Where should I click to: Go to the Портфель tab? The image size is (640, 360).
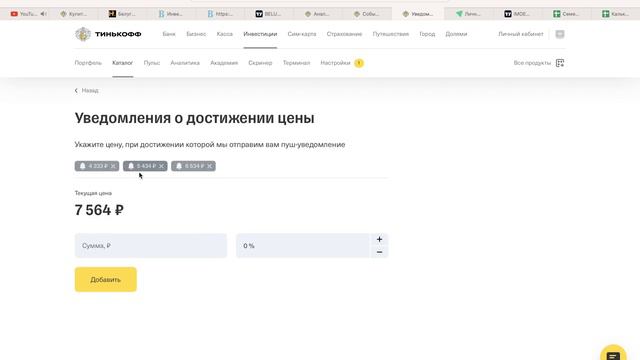coord(88,63)
